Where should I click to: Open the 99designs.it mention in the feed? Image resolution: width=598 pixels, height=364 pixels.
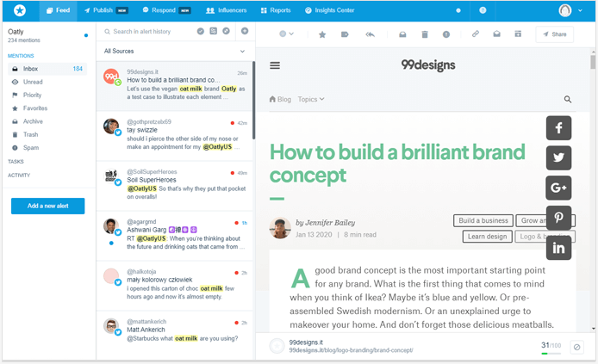click(x=175, y=86)
